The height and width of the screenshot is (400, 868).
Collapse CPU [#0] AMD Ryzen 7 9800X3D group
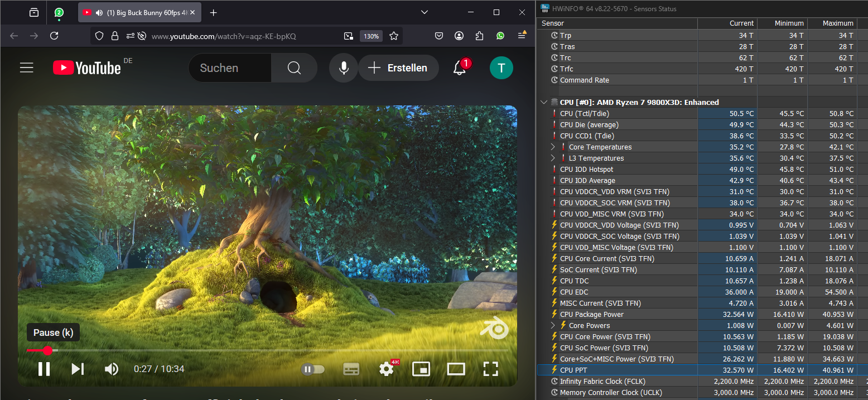[x=544, y=102]
